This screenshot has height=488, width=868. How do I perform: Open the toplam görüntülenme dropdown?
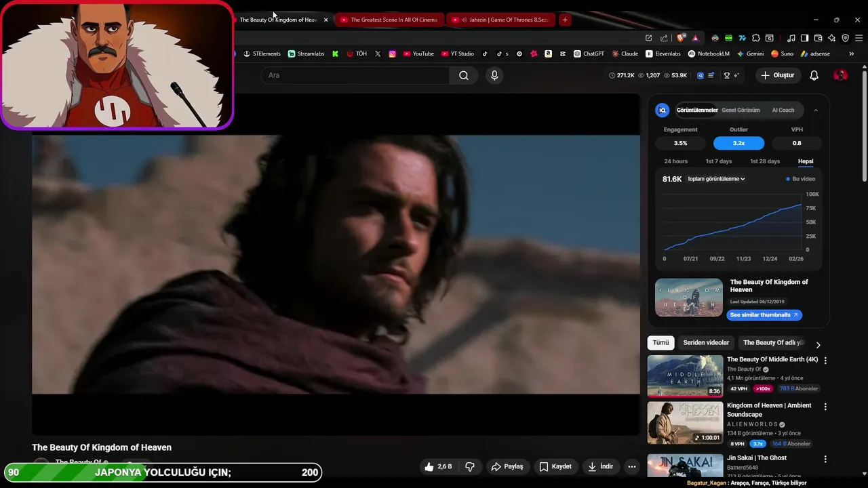click(x=716, y=179)
